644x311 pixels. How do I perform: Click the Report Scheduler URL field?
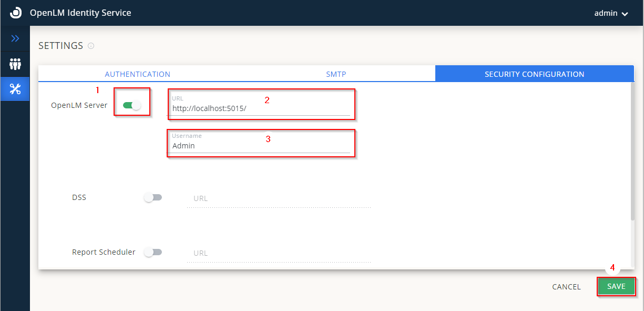279,253
